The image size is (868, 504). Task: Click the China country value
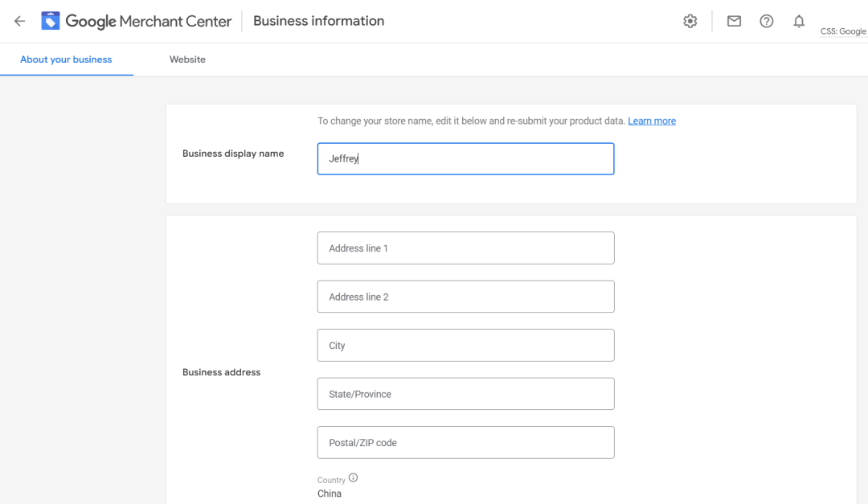(x=330, y=494)
